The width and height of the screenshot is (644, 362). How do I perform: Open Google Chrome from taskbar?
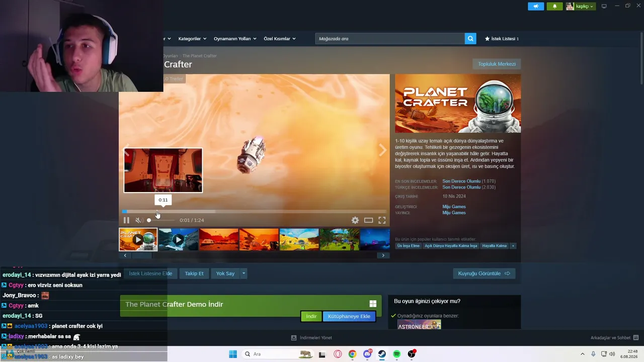352,354
